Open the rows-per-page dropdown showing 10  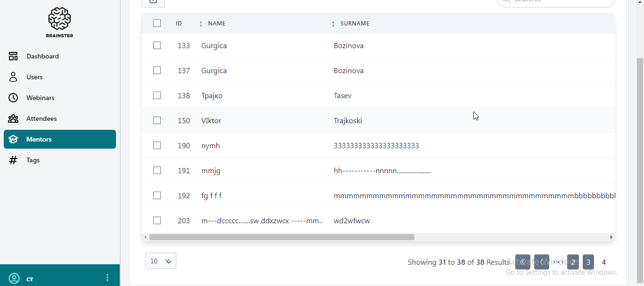pyautogui.click(x=161, y=261)
